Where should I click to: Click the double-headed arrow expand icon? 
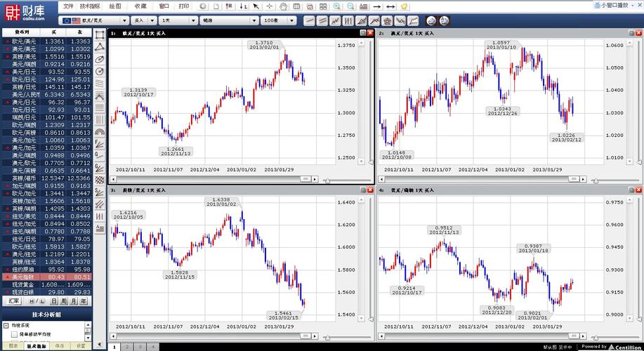click(390, 6)
